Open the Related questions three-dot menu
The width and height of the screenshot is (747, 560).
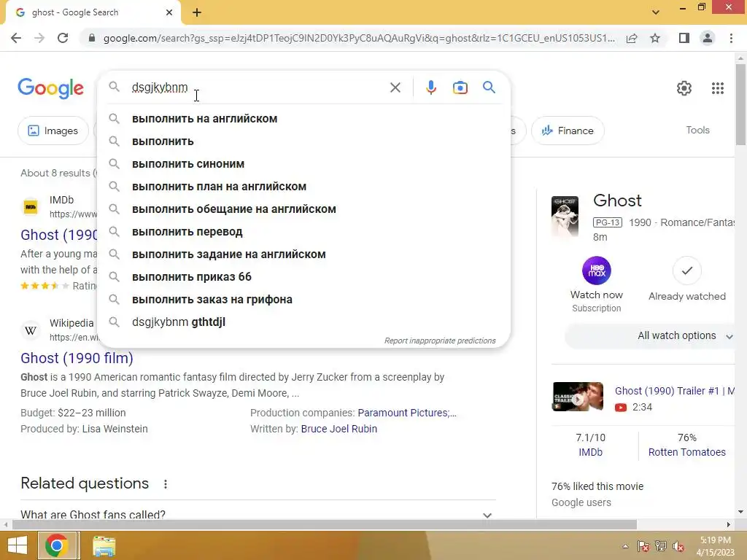coord(166,484)
